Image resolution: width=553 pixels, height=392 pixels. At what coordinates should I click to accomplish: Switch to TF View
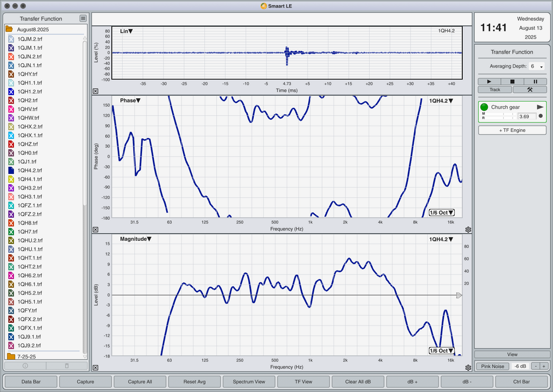point(304,381)
